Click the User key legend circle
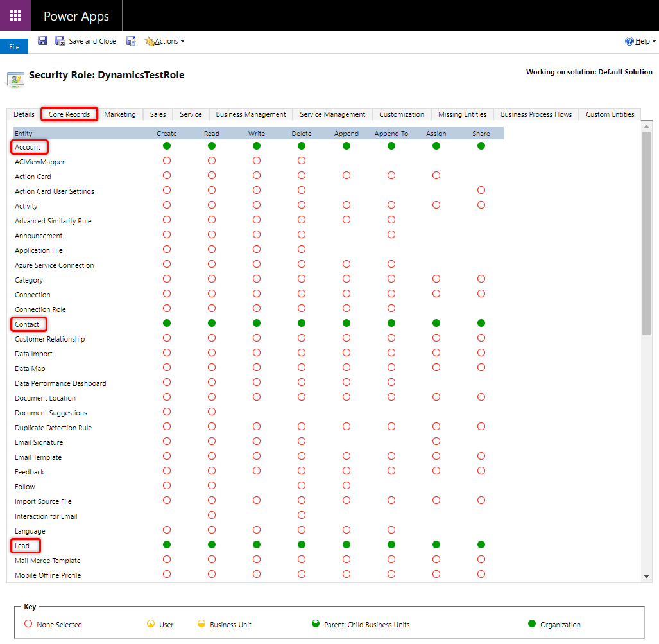659x644 pixels. click(151, 623)
